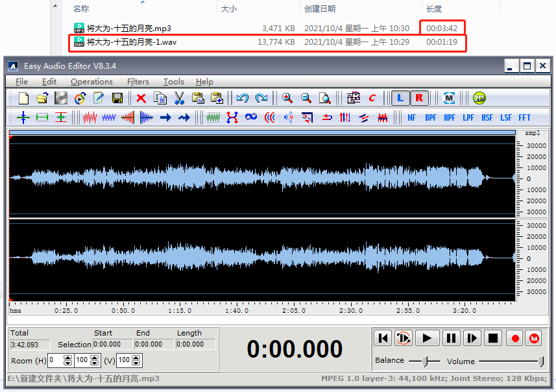The width and height of the screenshot is (556, 392).
Task: Click the Undo arrow icon
Action: pos(241,98)
